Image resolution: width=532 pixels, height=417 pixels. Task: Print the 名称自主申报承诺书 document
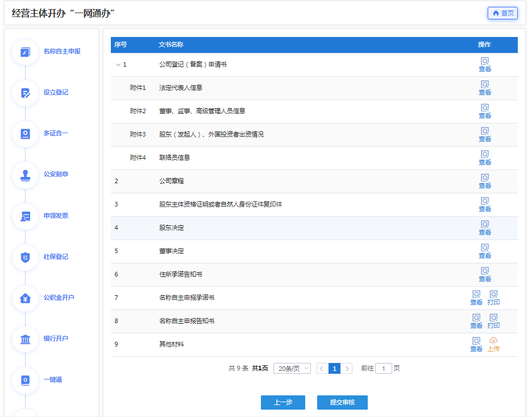493,298
